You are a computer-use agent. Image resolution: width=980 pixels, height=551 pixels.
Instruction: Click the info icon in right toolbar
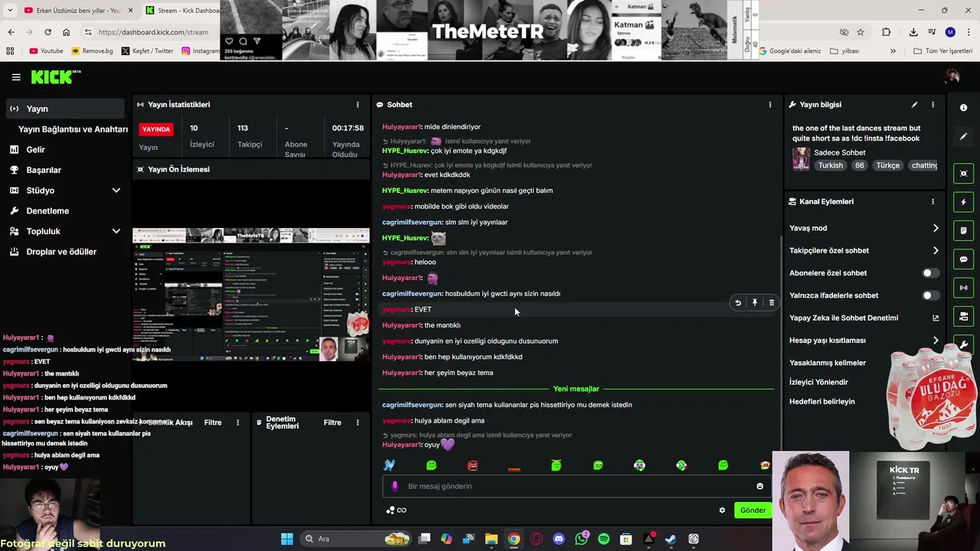click(x=964, y=108)
